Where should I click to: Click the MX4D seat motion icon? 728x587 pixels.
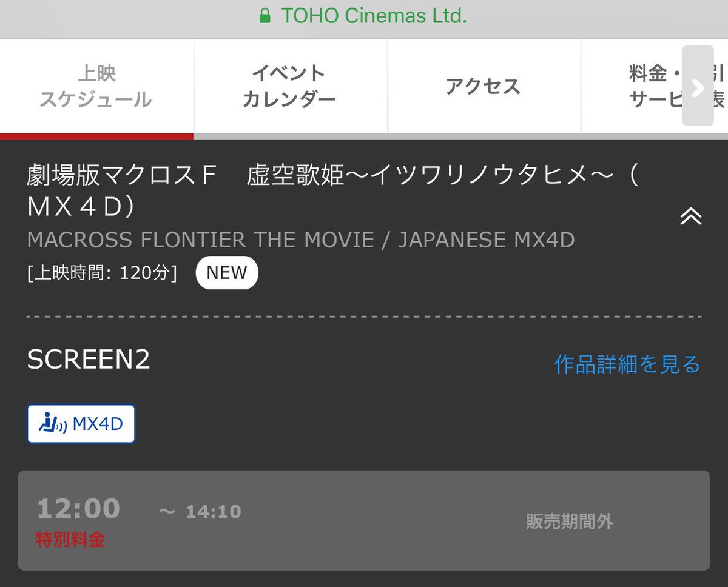[52, 423]
